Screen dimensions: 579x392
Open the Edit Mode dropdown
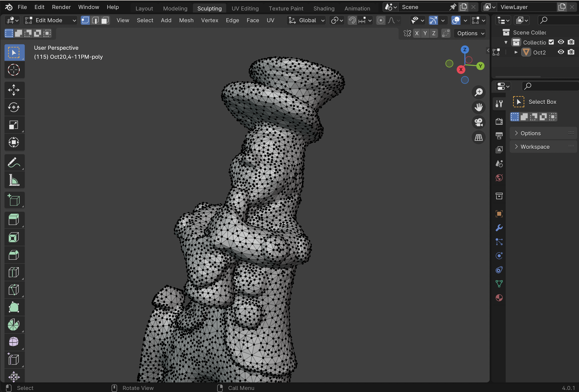[50, 20]
